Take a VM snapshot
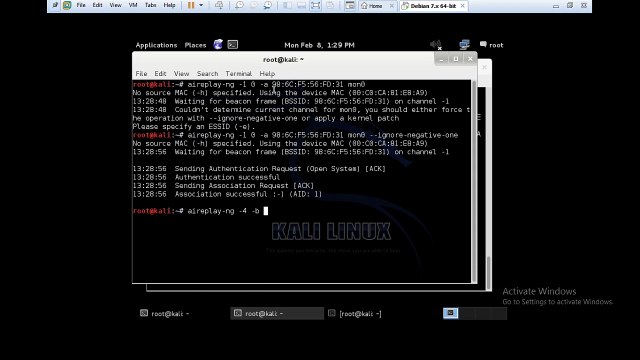Viewport: 640px width, 360px height. (x=239, y=5)
